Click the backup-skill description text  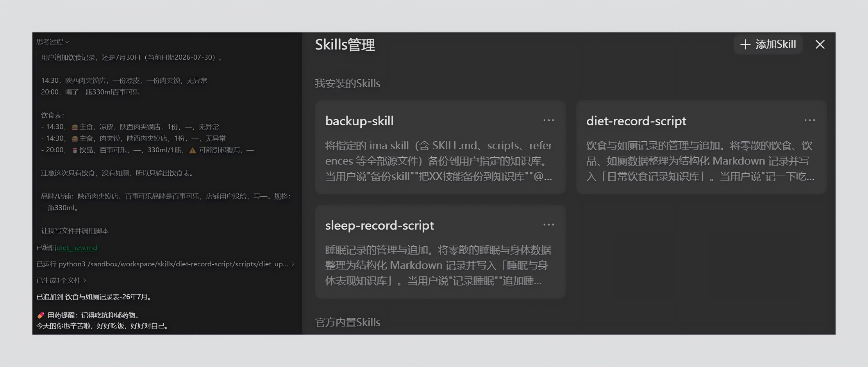(x=439, y=161)
